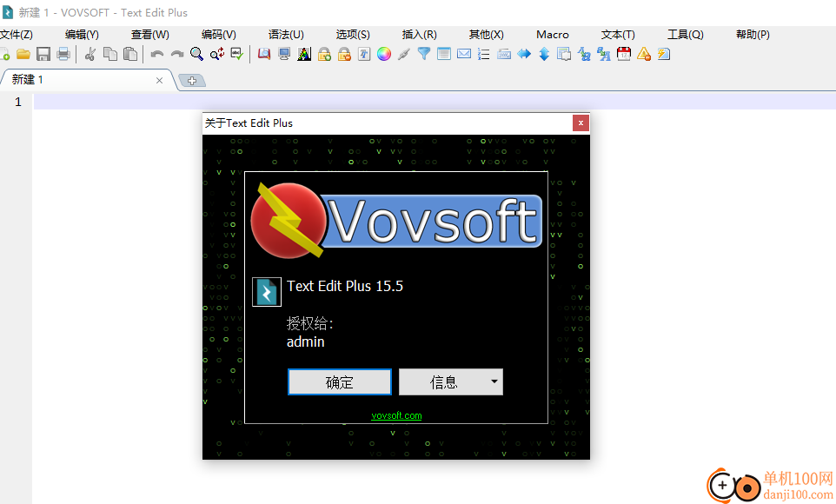
Task: Click the stacked documents toolbar icon
Action: click(x=564, y=55)
